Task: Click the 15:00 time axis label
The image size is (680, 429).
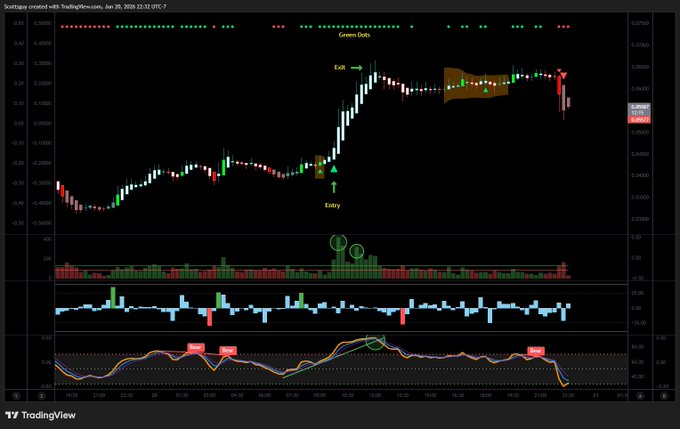Action: pyautogui.click(x=430, y=396)
